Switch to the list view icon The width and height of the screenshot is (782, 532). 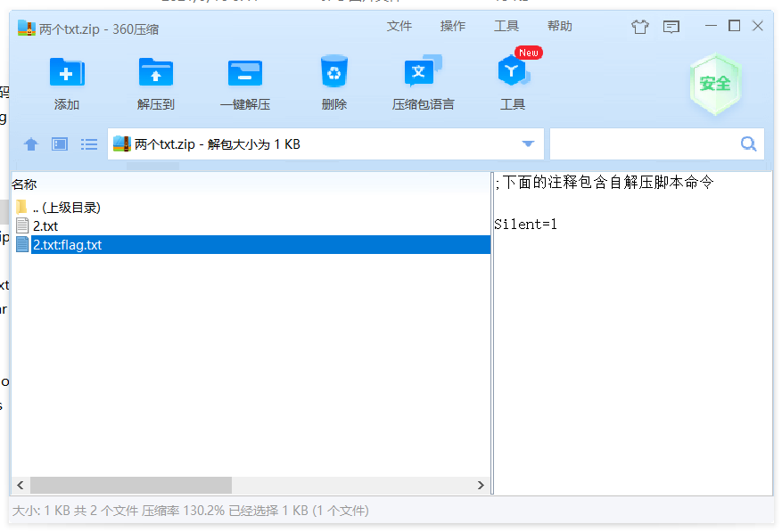point(88,143)
